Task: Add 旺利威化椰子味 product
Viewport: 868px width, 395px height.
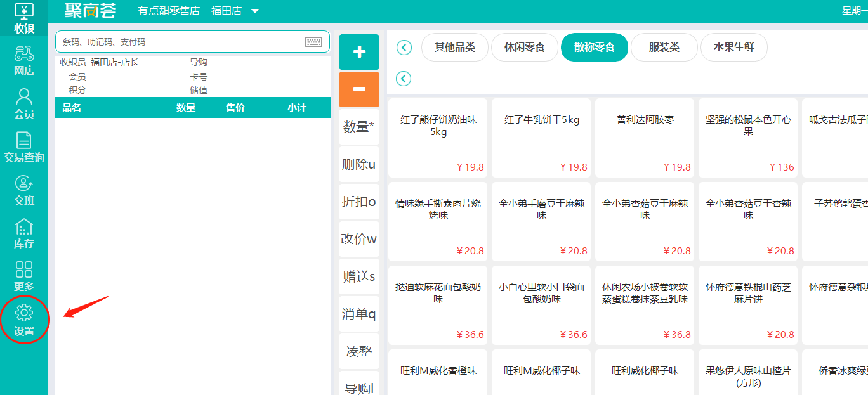Action: (645, 372)
